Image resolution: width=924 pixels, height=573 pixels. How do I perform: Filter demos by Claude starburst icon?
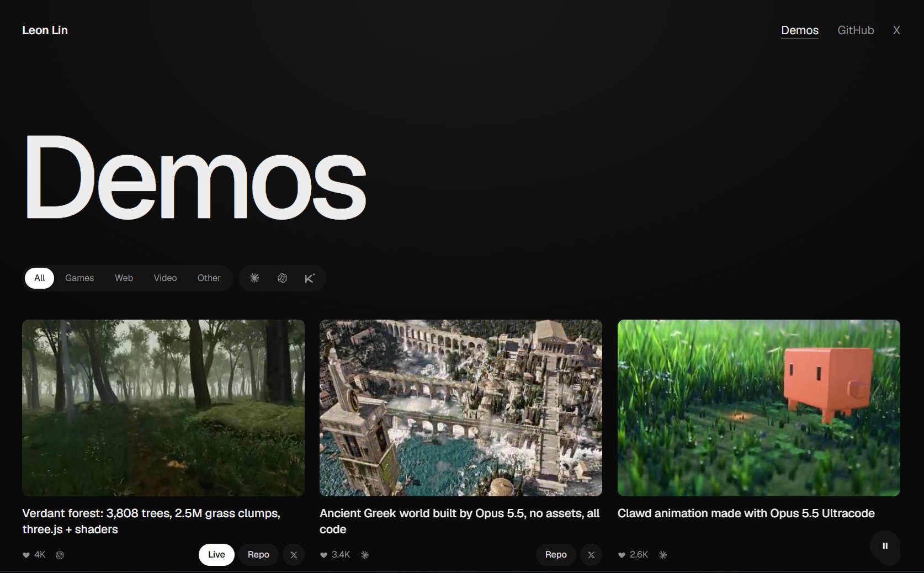coord(254,278)
